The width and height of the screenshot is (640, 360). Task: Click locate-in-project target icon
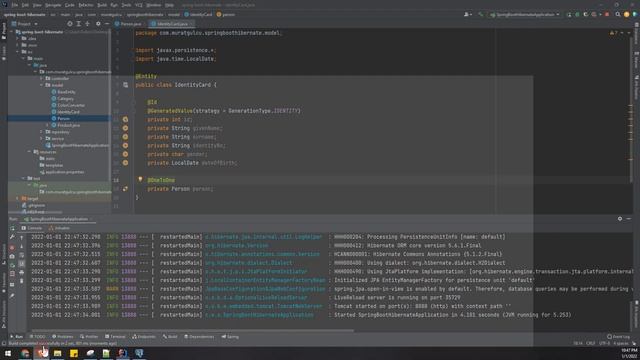pyautogui.click(x=70, y=24)
